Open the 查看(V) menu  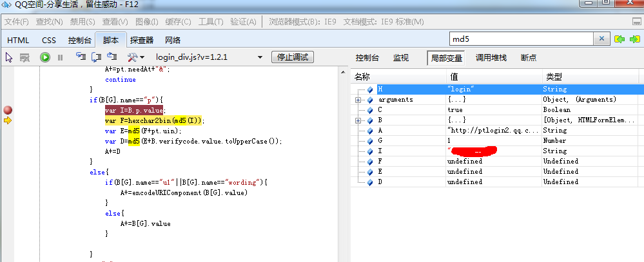click(115, 22)
